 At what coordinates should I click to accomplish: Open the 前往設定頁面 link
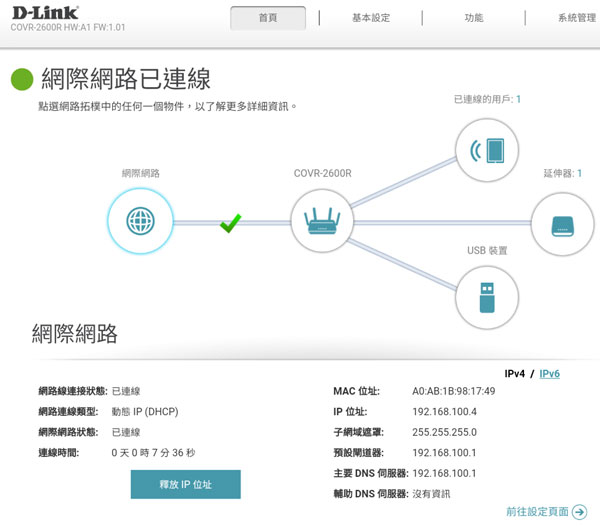[x=537, y=512]
